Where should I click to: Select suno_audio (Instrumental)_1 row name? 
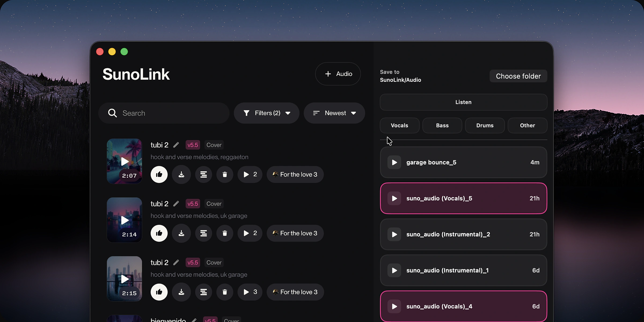(x=447, y=270)
